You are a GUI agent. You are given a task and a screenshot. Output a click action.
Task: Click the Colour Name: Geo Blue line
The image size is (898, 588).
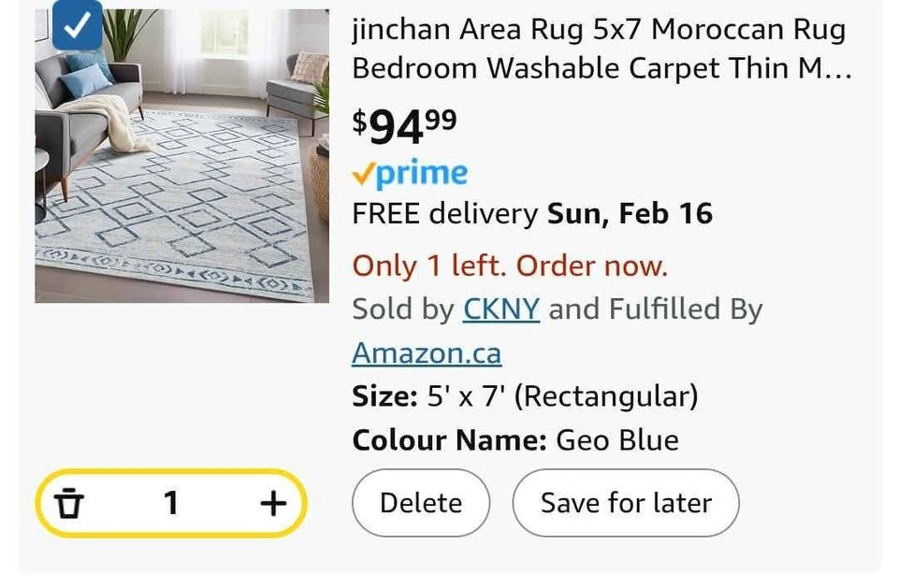tap(515, 440)
